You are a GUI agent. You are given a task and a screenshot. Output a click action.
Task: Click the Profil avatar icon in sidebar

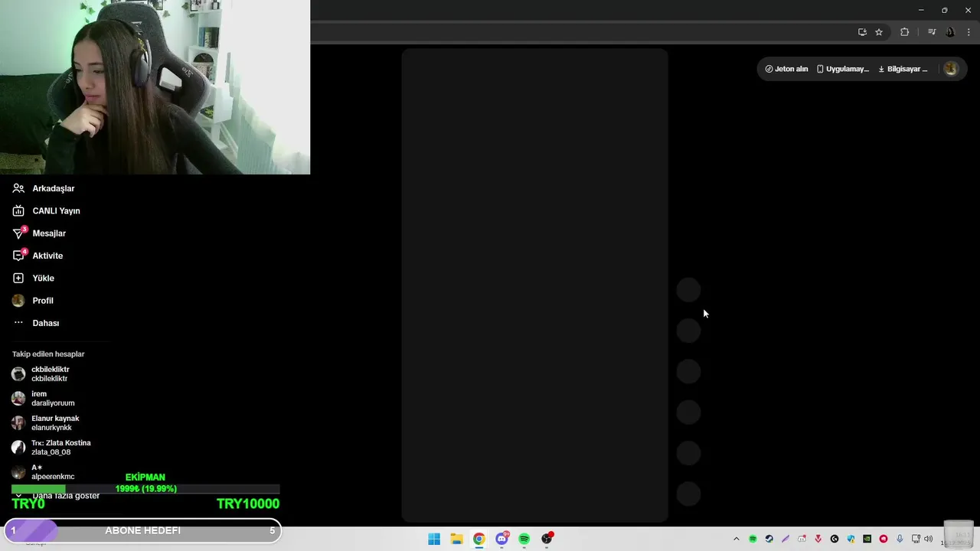coord(18,301)
